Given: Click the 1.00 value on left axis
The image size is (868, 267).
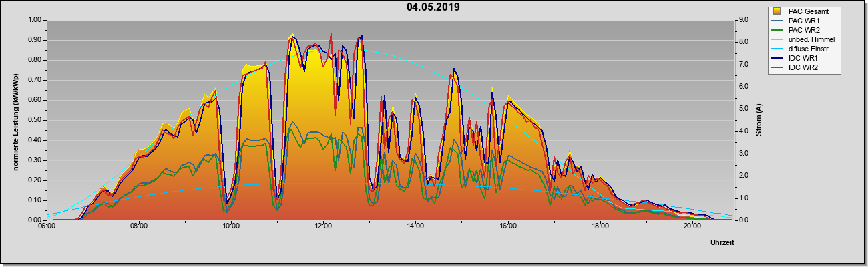Looking at the screenshot, I should point(34,20).
